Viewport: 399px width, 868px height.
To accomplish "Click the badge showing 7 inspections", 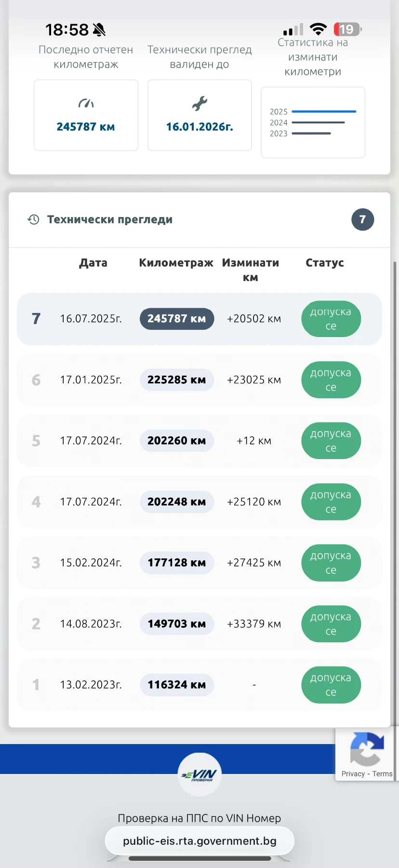I will pyautogui.click(x=362, y=219).
